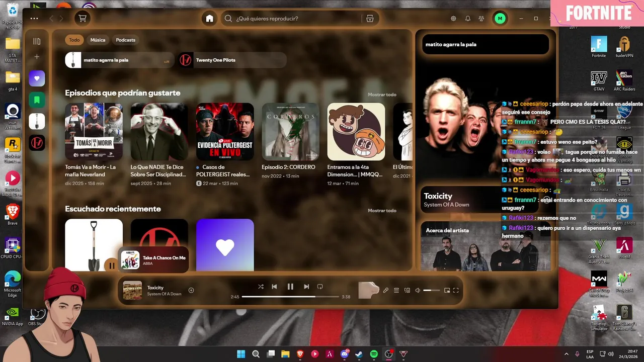Go to the previous track
The width and height of the screenshot is (644, 362).
coord(274,287)
